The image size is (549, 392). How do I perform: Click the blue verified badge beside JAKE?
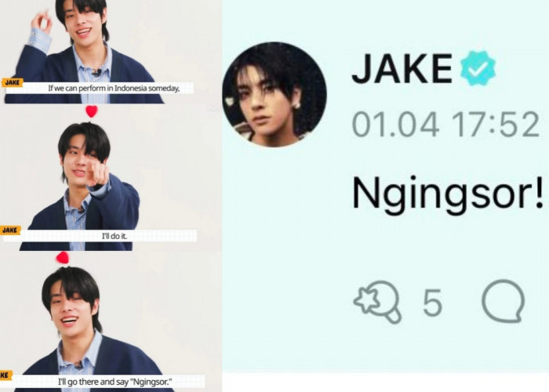(x=478, y=68)
